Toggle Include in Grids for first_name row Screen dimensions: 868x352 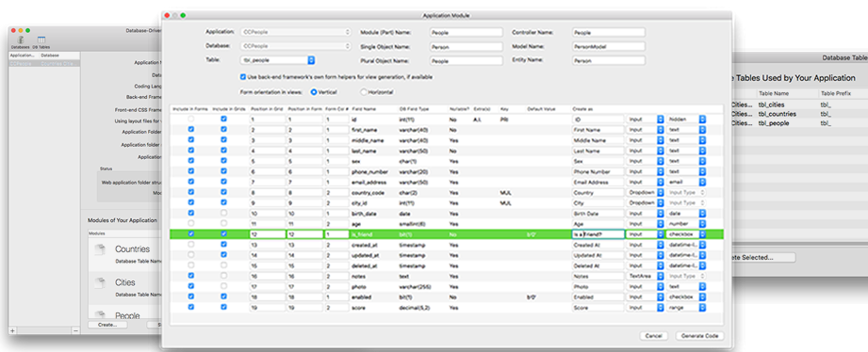coord(223,129)
